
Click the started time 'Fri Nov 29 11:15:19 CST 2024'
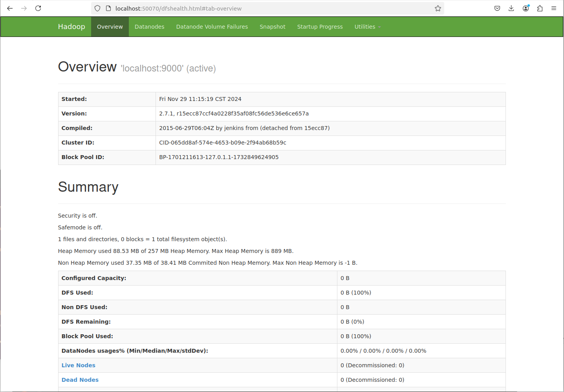pos(200,99)
